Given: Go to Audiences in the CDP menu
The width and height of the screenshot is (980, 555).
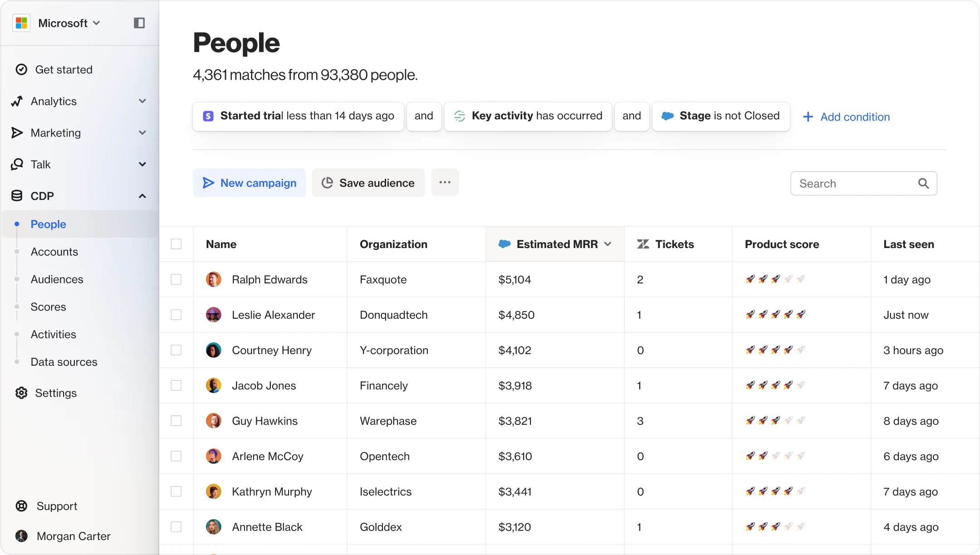Looking at the screenshot, I should coord(57,279).
